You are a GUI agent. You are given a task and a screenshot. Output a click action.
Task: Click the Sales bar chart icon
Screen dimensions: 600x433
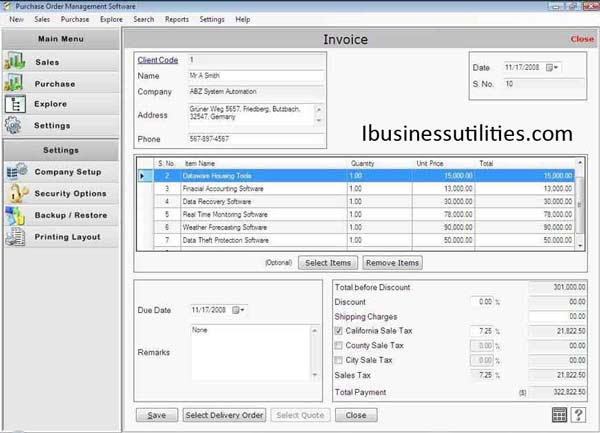point(15,61)
